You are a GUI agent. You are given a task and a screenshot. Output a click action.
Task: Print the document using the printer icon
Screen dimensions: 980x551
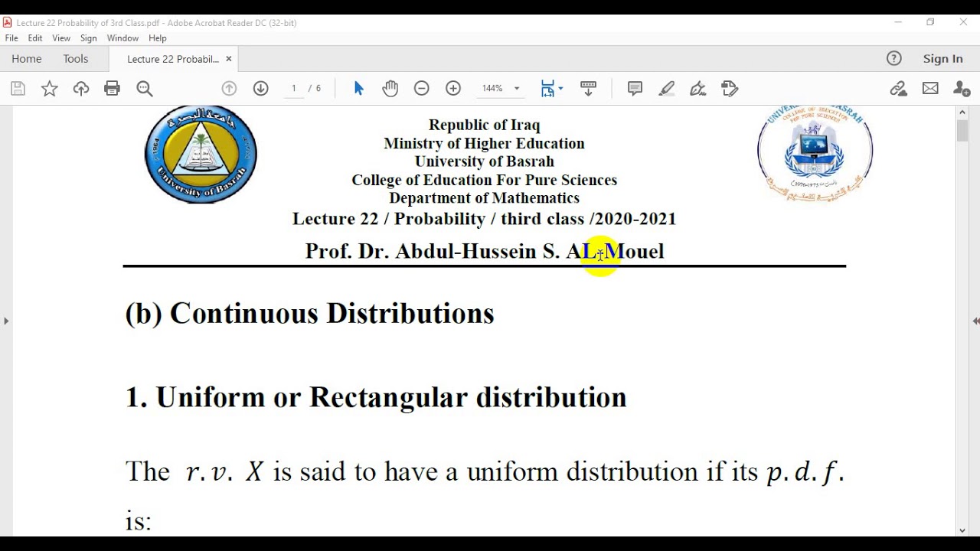[113, 89]
